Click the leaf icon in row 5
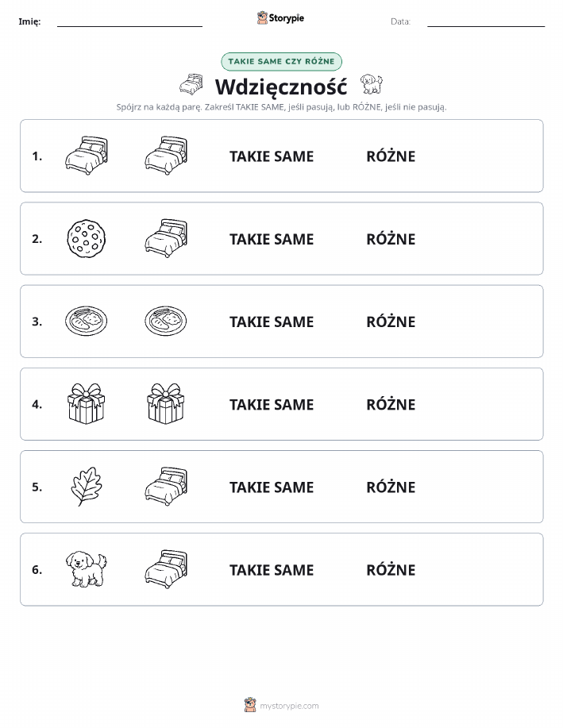The image size is (563, 728). 87,487
